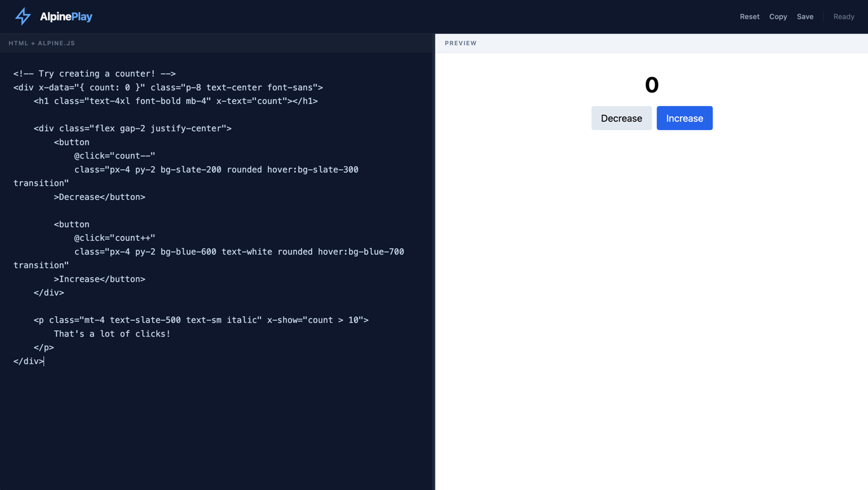Click the Ready status indicator
Viewport: 868px width, 490px height.
pyautogui.click(x=843, y=17)
